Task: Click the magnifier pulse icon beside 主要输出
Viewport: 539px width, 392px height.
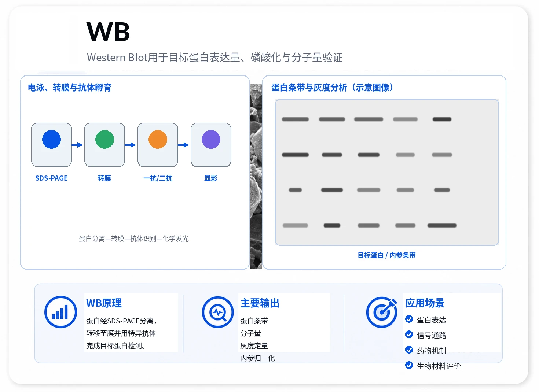Action: [218, 312]
